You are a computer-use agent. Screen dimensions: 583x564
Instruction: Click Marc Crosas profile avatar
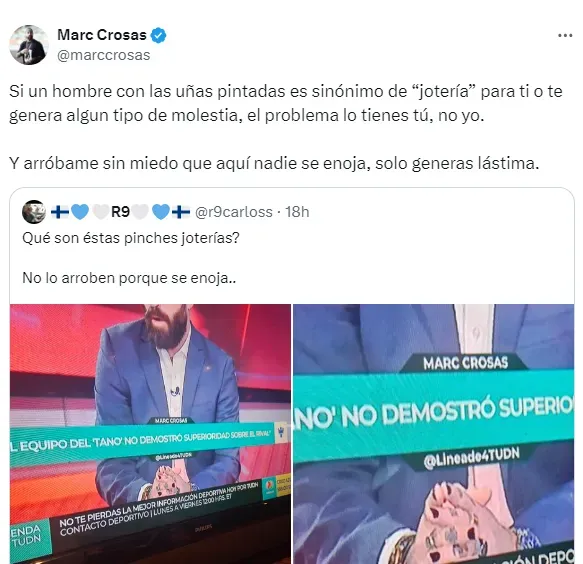pos(29,45)
